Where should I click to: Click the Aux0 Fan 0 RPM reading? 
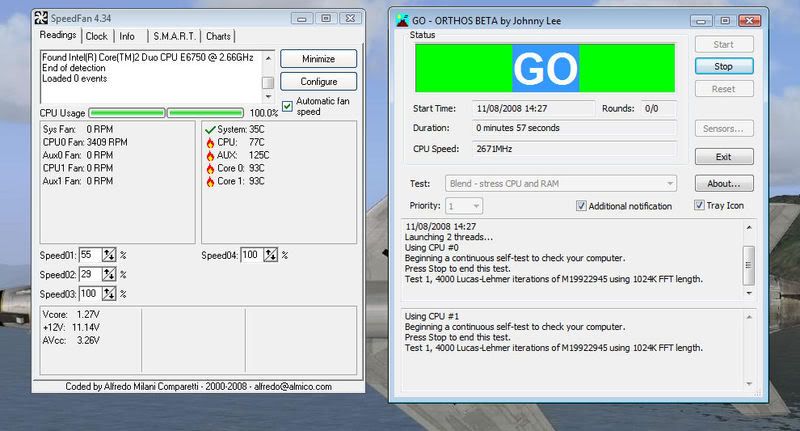78,155
